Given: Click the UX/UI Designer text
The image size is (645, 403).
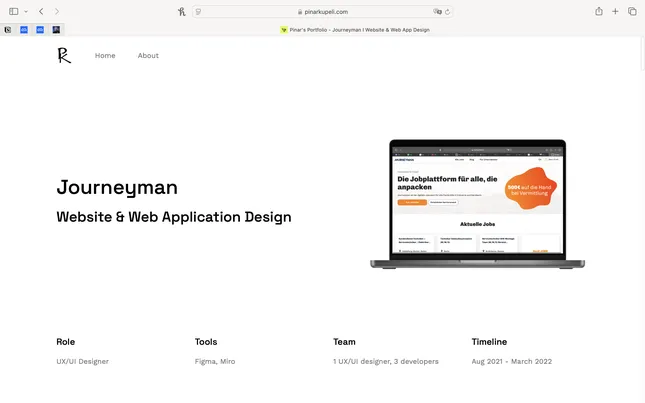Looking at the screenshot, I should click(x=82, y=361).
